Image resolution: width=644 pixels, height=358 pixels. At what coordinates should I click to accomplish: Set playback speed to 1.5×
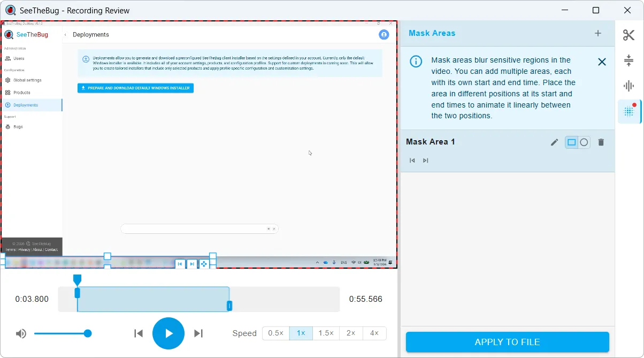tap(326, 333)
